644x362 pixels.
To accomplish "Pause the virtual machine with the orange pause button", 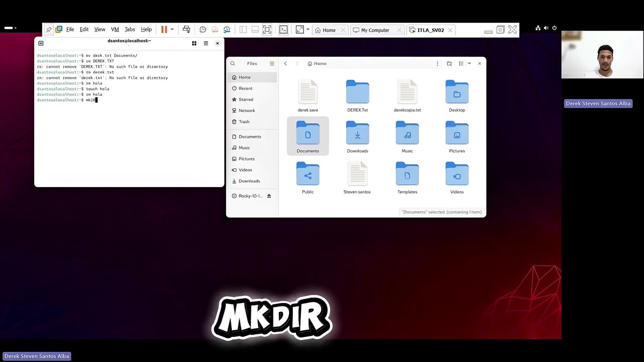I will click(164, 30).
